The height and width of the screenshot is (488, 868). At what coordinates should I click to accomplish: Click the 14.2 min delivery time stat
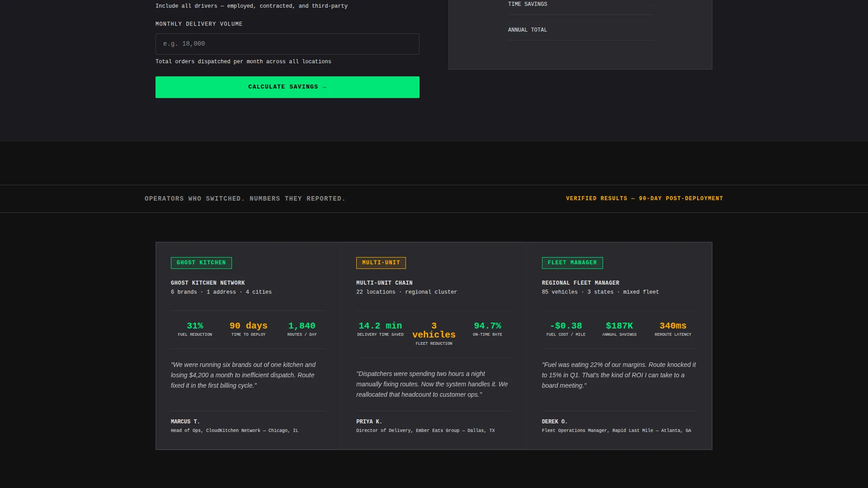click(x=380, y=329)
